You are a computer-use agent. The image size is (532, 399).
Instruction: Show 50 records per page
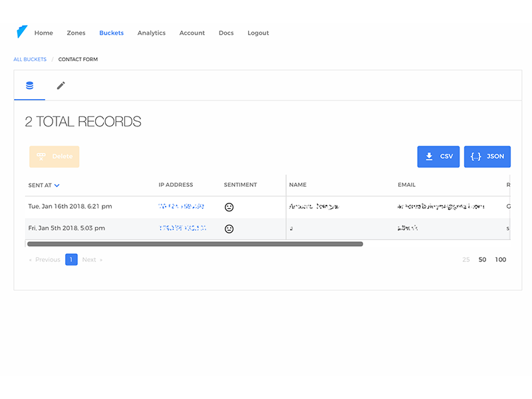click(x=482, y=259)
